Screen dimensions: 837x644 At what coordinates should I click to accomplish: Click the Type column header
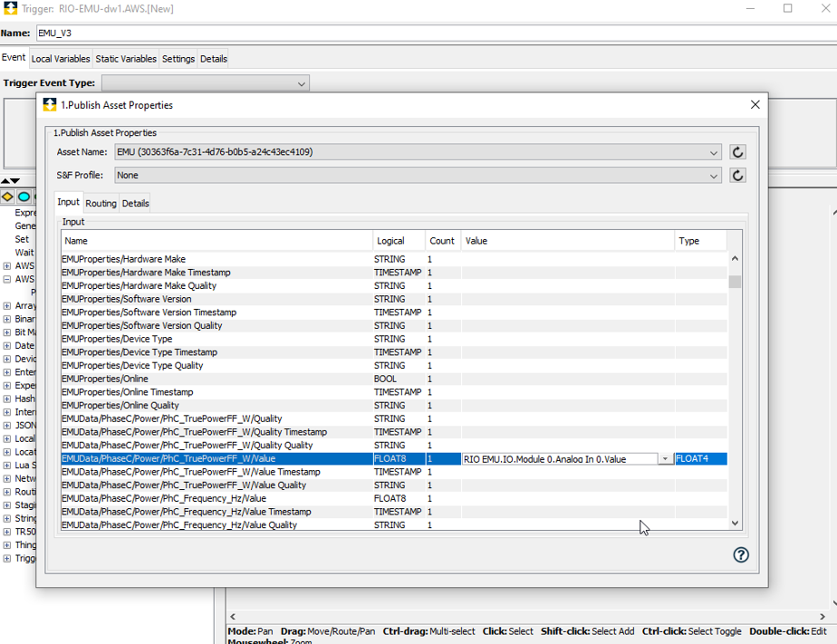tap(700, 241)
